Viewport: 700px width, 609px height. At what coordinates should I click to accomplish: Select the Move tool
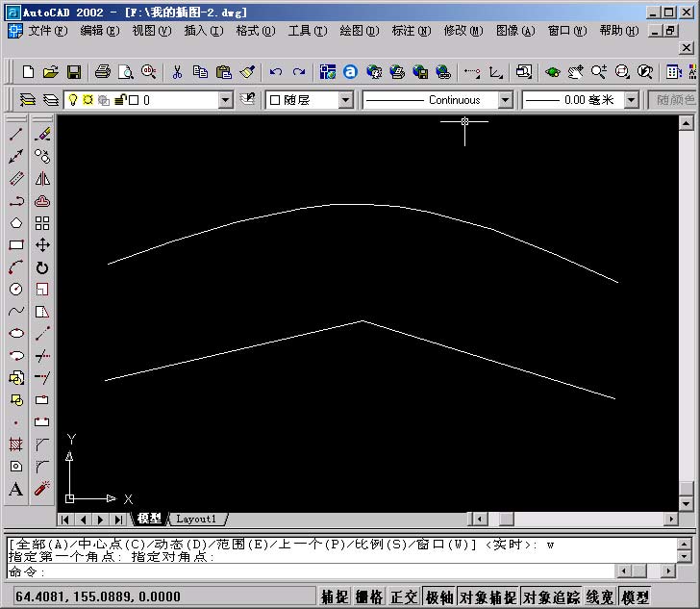point(42,244)
